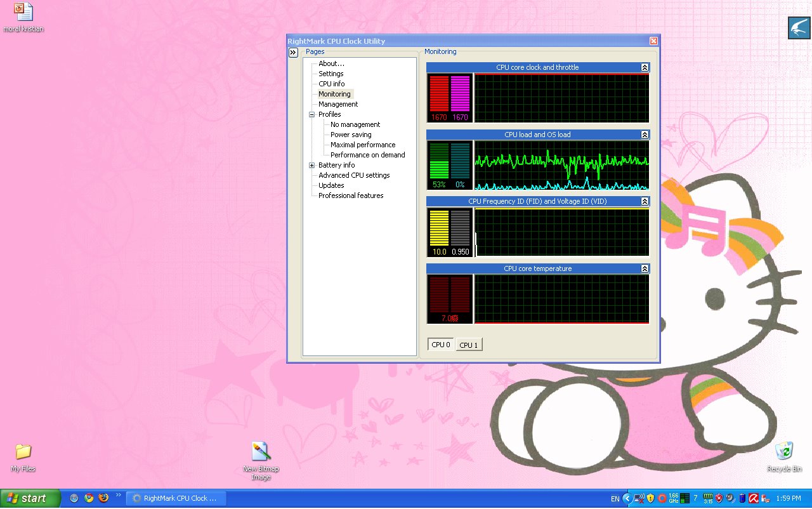Open the My Files desktop folder
The width and height of the screenshot is (812, 509).
click(x=23, y=458)
